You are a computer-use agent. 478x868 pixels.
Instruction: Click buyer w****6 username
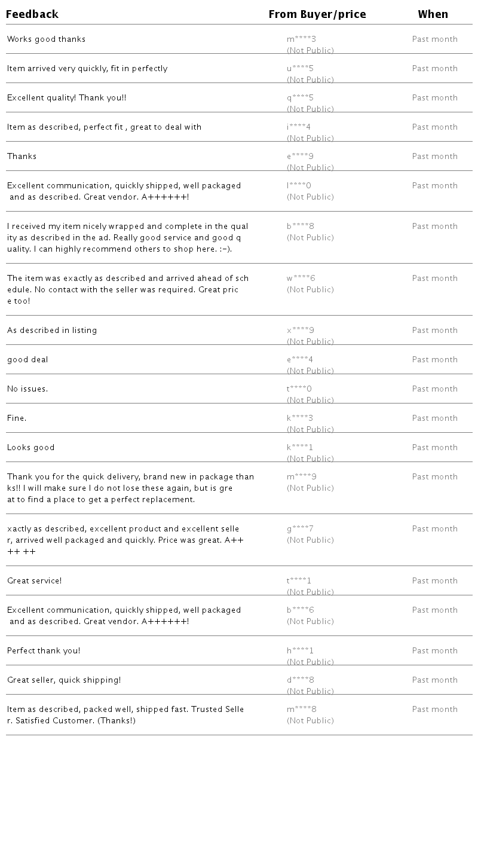click(301, 279)
